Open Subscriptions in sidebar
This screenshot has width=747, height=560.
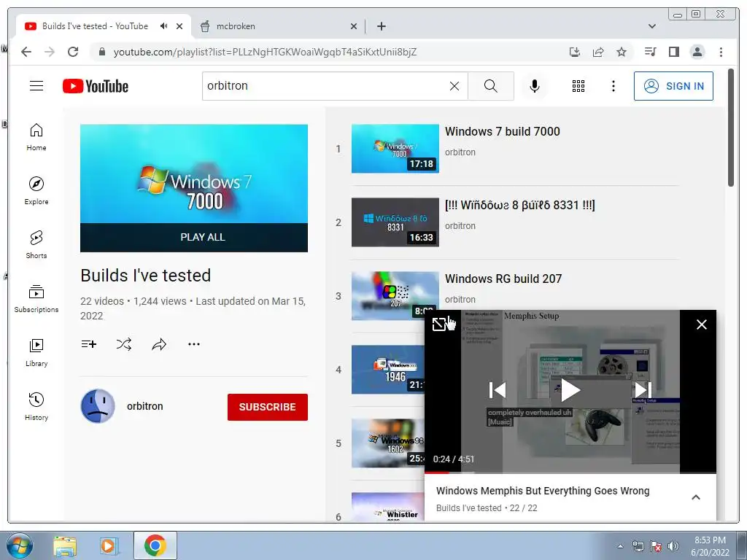click(x=36, y=298)
